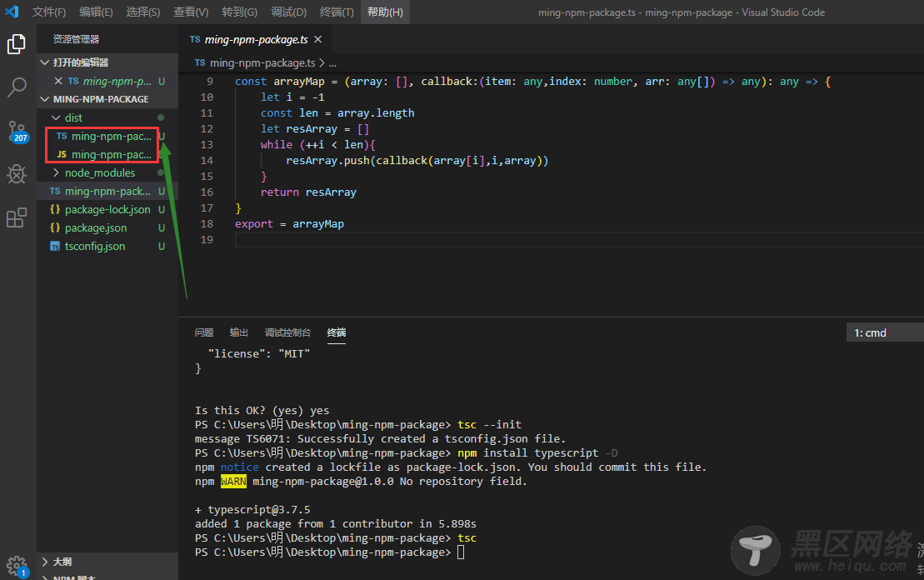This screenshot has width=924, height=580.
Task: Open the 调试(D) menu
Action: click(288, 12)
